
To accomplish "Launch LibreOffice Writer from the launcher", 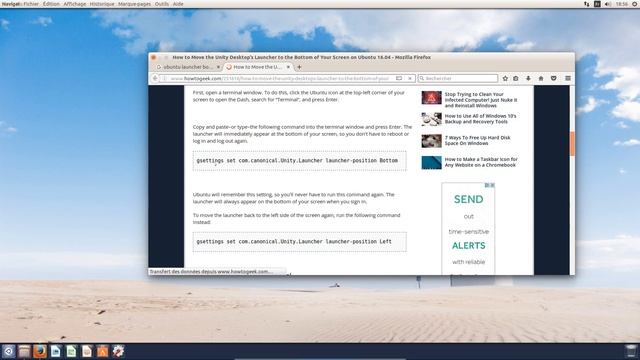I will point(56,351).
